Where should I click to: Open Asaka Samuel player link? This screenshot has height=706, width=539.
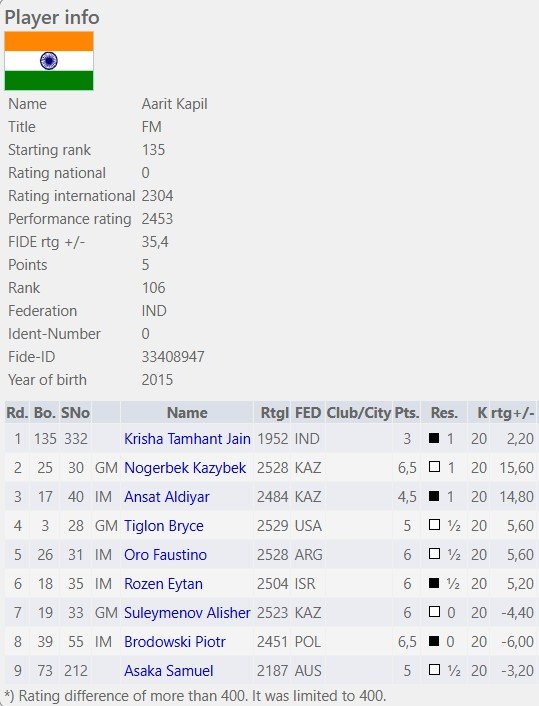pyautogui.click(x=168, y=671)
